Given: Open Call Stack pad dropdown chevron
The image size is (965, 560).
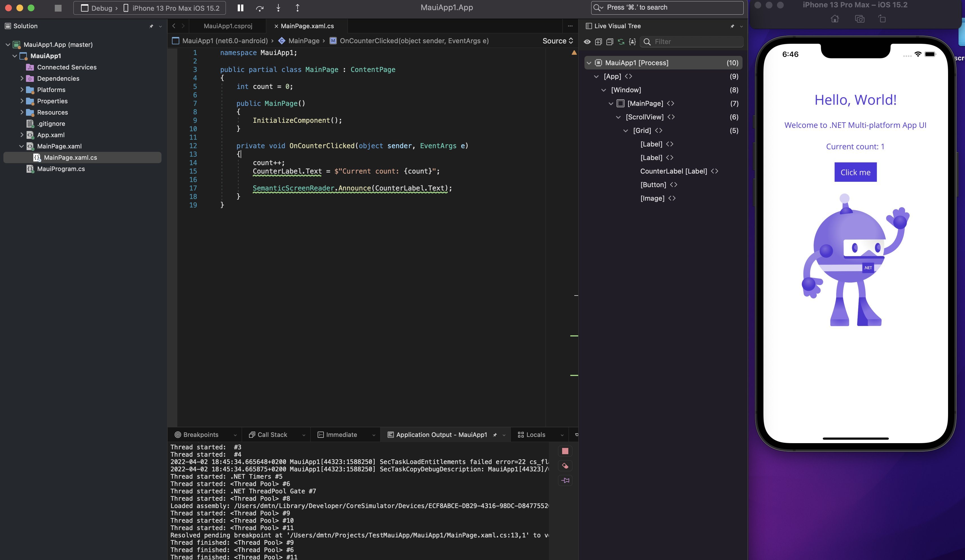Looking at the screenshot, I should (304, 435).
